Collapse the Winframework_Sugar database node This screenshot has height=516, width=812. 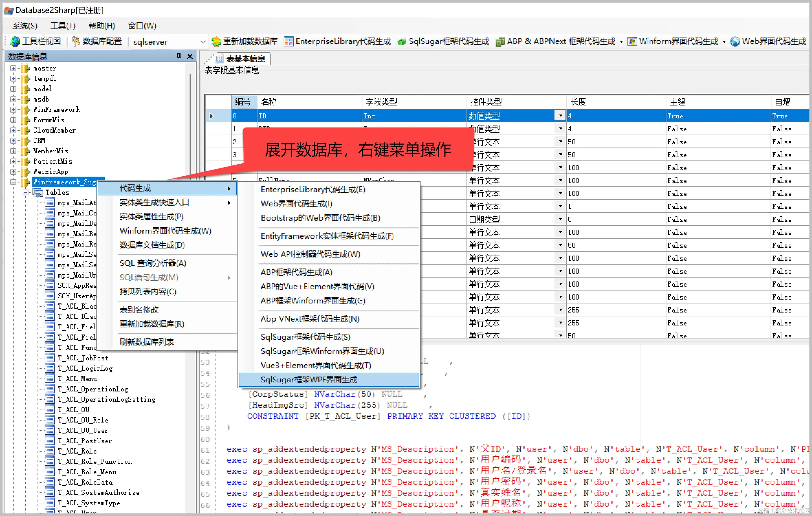13,182
